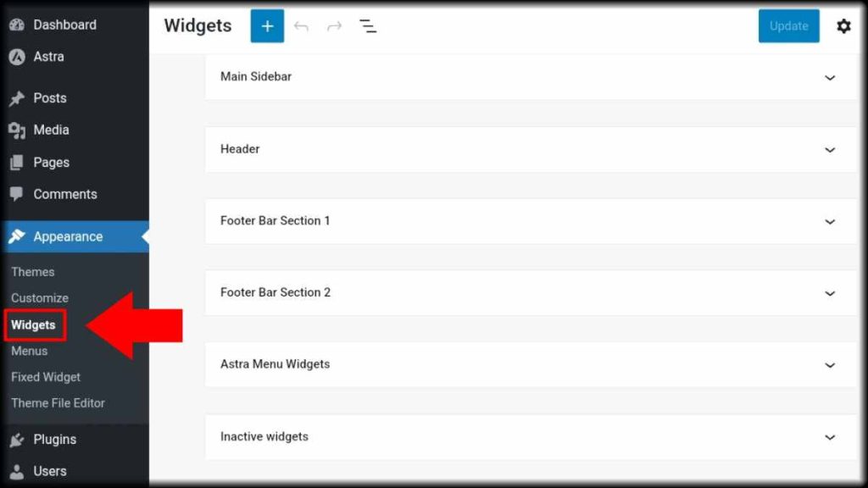Viewport: 868px width, 488px height.
Task: Click the blue add block plus button
Action: pos(267,26)
